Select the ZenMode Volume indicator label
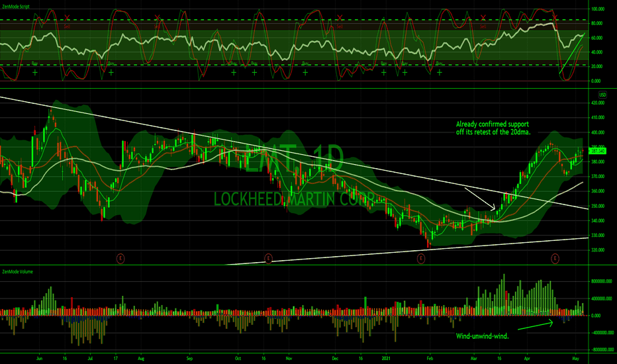 coord(17,271)
